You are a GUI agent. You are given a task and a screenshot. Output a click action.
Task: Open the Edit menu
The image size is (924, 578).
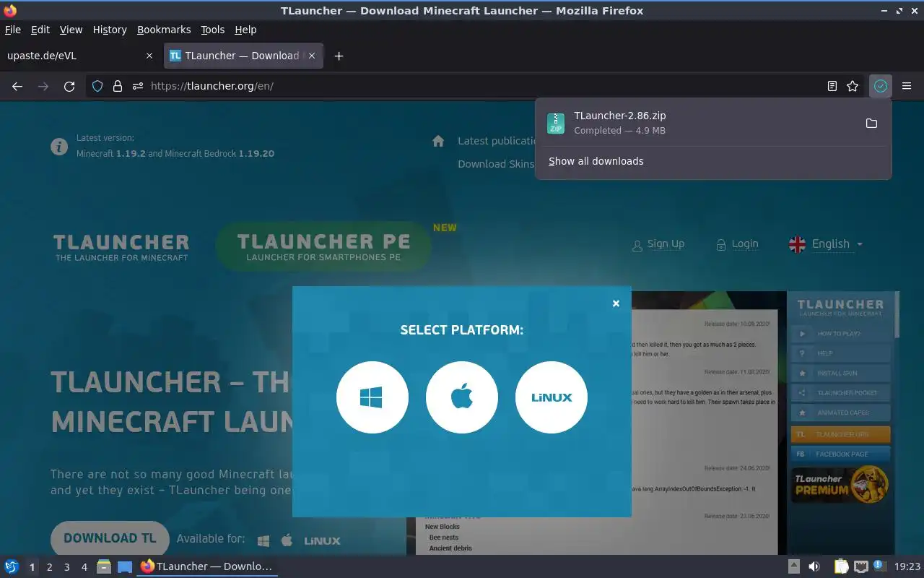(40, 30)
